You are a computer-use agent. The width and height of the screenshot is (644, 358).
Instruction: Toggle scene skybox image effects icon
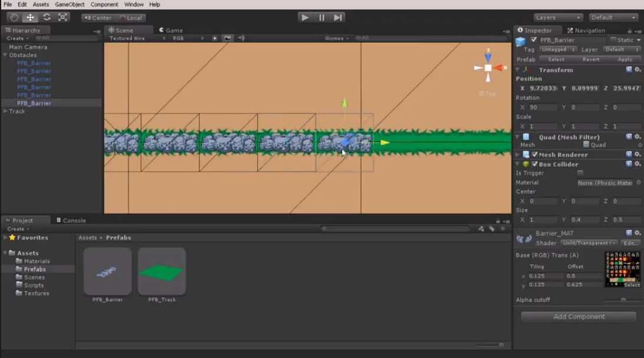coord(228,38)
